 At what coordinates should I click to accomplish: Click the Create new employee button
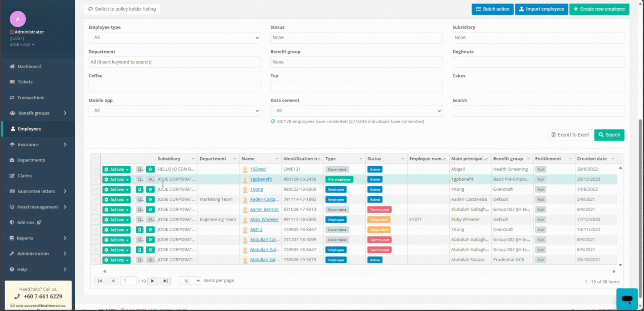pos(599,9)
